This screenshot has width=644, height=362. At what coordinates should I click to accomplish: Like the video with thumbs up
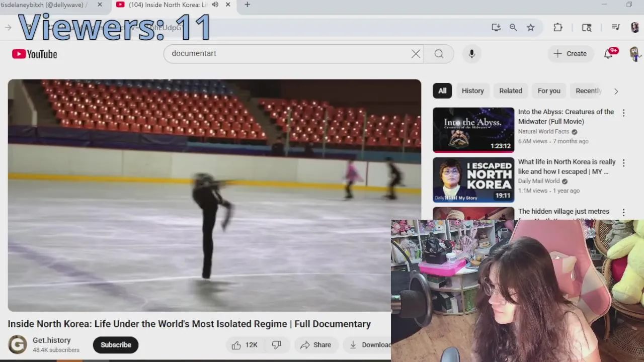click(245, 345)
